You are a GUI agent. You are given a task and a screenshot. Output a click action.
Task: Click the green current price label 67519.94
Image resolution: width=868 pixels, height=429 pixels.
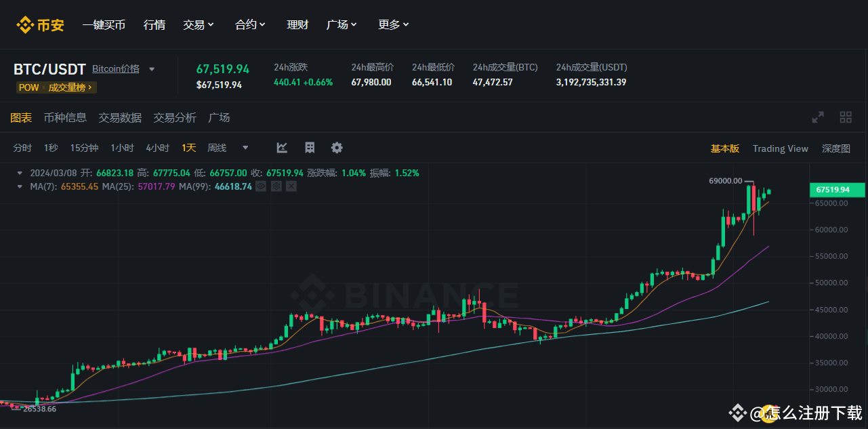[836, 190]
